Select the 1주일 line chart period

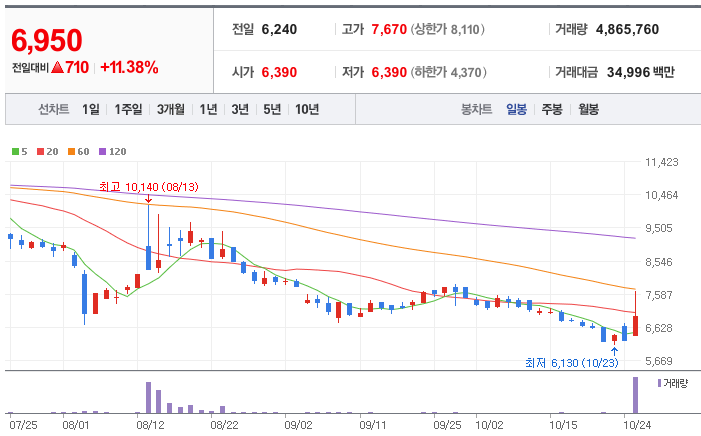[x=128, y=109]
